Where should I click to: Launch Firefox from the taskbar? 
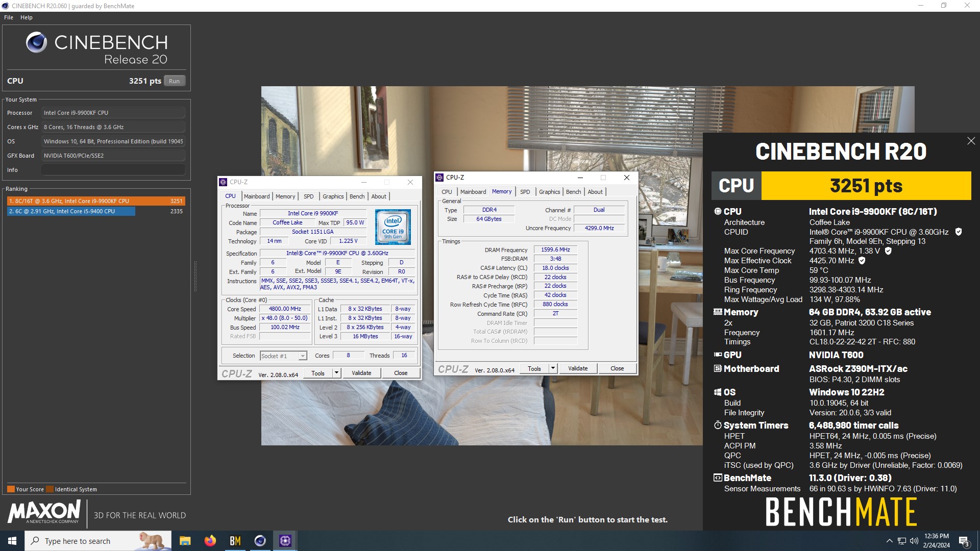click(x=210, y=541)
